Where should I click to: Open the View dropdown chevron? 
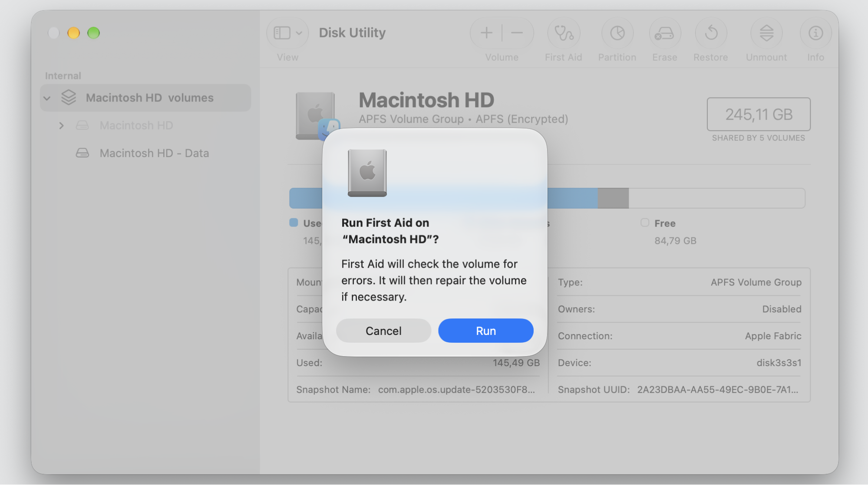point(299,33)
